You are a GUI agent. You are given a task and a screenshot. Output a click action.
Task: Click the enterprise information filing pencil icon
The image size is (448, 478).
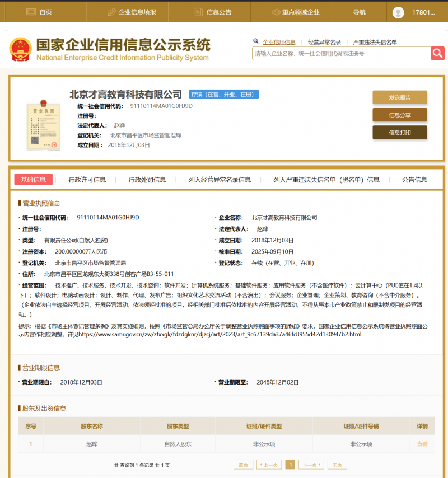click(x=111, y=12)
